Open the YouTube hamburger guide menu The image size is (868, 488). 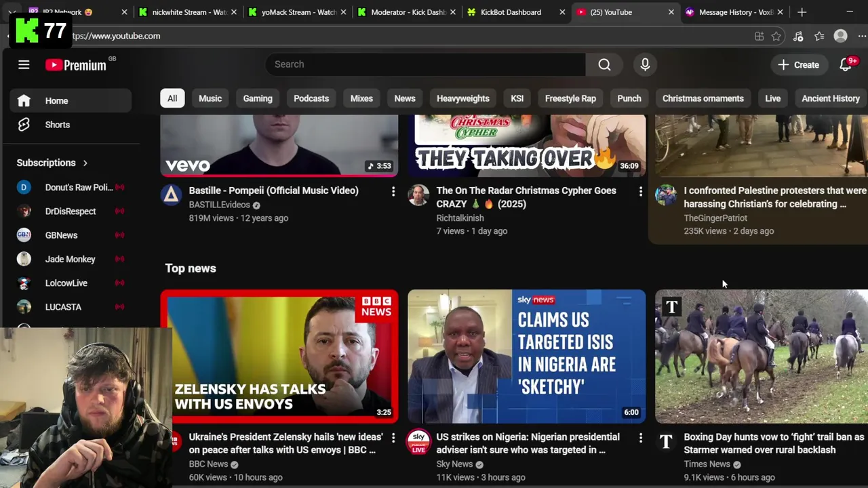coord(24,65)
